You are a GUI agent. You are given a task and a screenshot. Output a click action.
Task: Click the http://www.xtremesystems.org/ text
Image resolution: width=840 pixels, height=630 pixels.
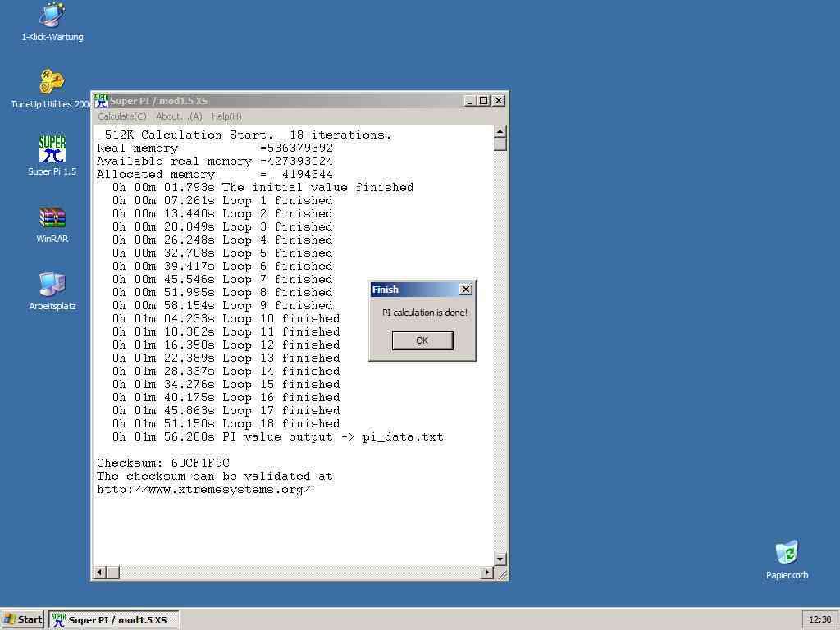point(203,490)
